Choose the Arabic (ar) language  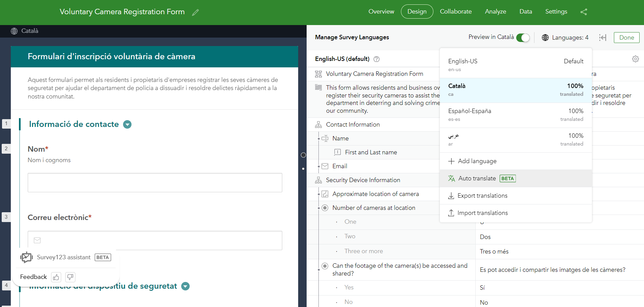point(516,140)
